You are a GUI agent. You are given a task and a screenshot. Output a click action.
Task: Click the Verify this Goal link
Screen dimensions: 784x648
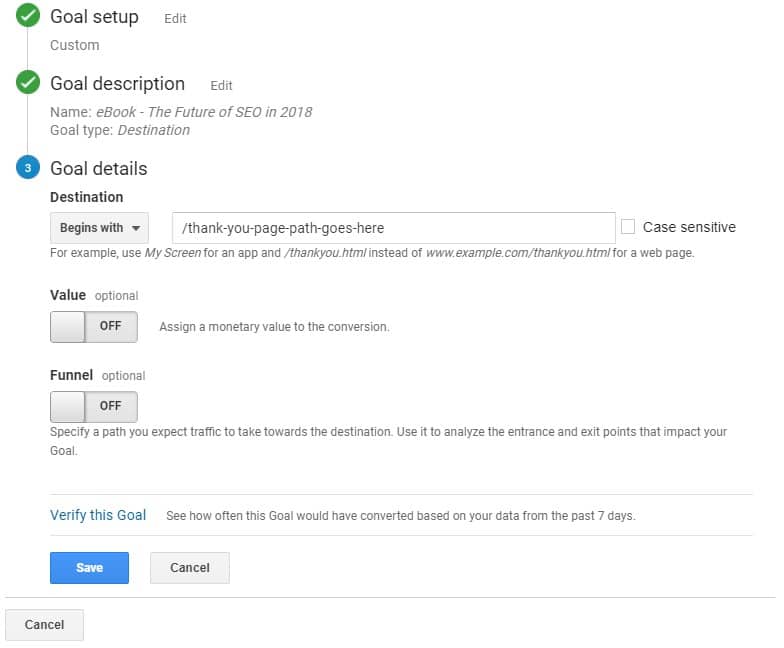[98, 515]
